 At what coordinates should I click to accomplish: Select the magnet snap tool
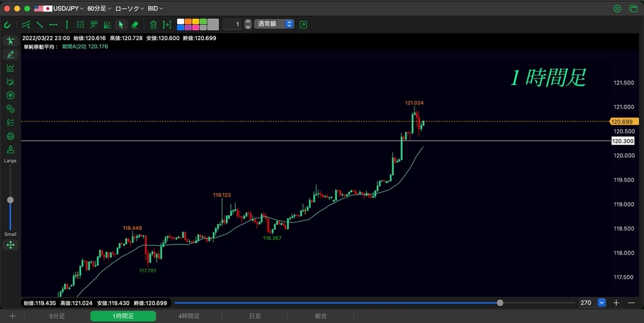8,24
